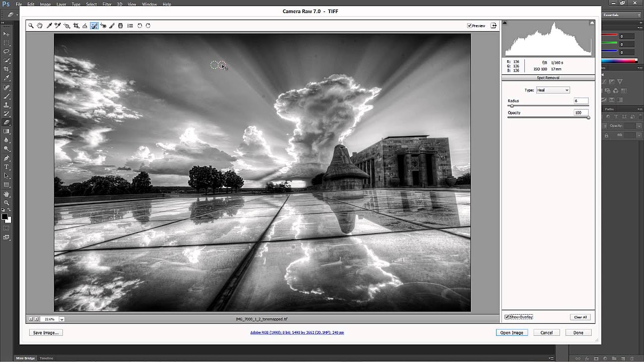Image resolution: width=644 pixels, height=362 pixels.
Task: Select Photoshop's Pen tool
Action: (x=7, y=158)
